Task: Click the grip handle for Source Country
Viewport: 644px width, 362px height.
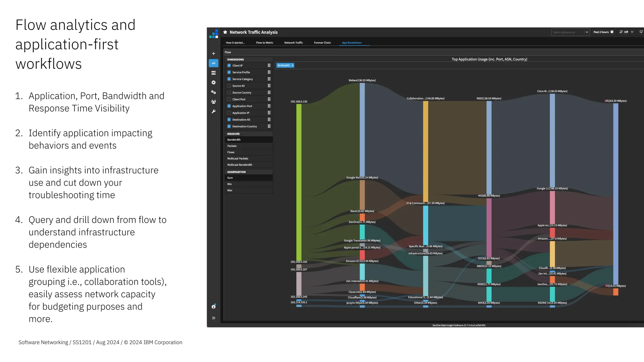Action: point(269,92)
